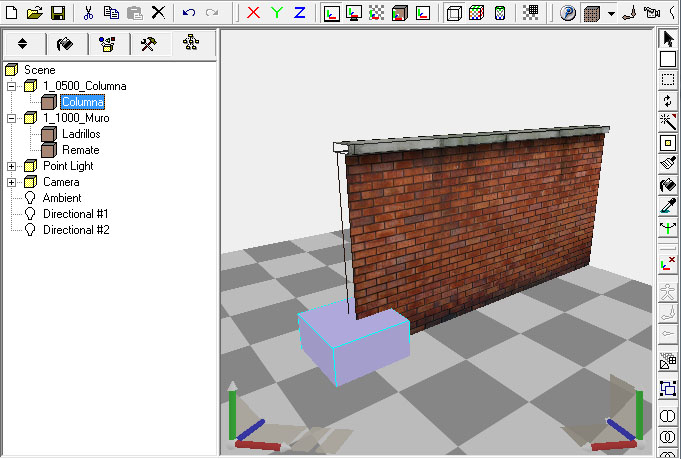
Task: Click the Undo arrow icon
Action: pyautogui.click(x=189, y=13)
